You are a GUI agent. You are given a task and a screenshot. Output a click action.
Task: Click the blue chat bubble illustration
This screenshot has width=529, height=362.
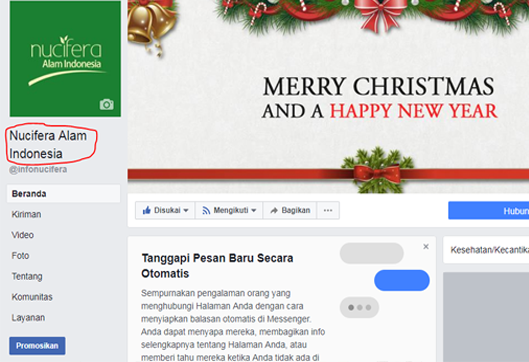point(402,280)
